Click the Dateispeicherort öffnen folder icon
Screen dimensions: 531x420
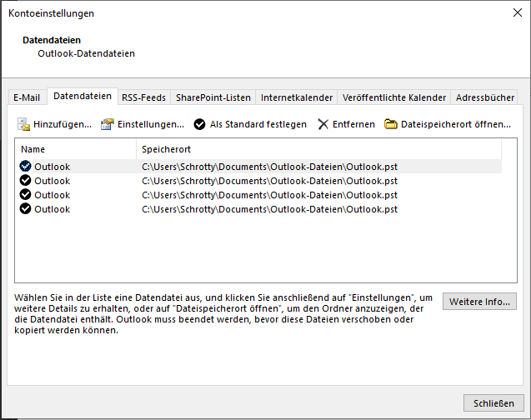(x=390, y=124)
